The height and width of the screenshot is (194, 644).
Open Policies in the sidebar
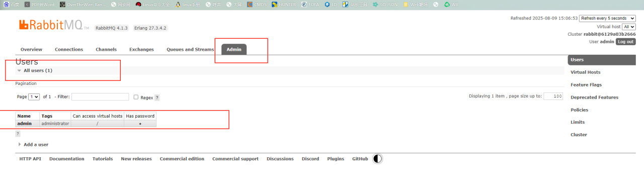(579, 110)
